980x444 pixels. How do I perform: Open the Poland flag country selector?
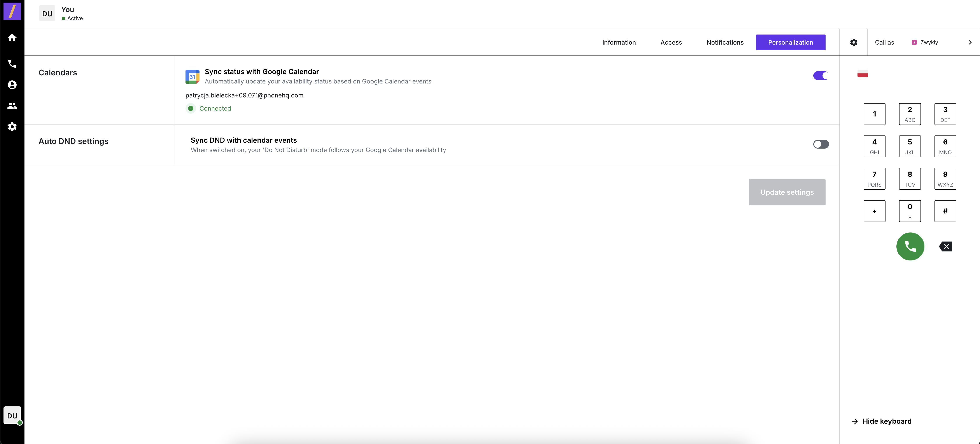point(863,74)
